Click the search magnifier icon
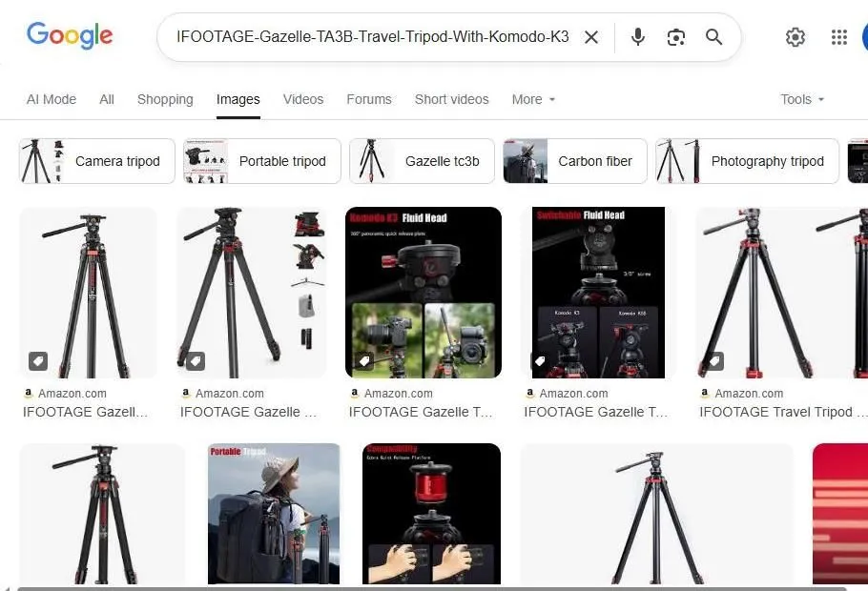This screenshot has height=591, width=868. 713,37
